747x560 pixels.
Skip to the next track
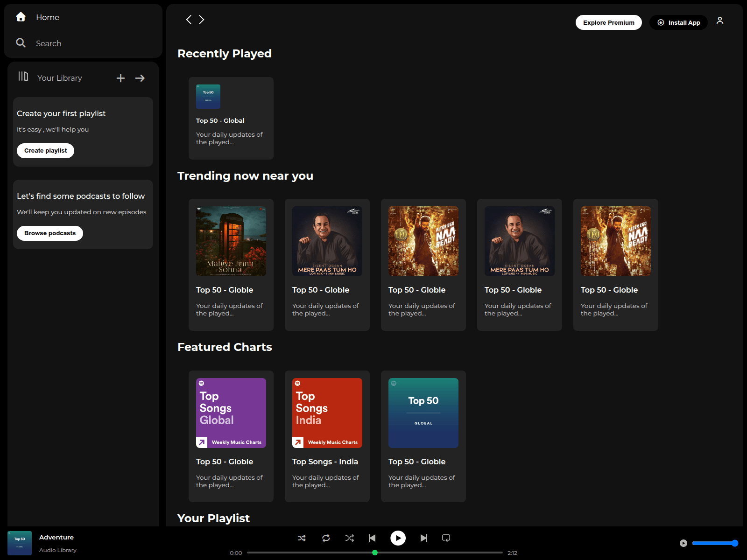[x=423, y=538]
